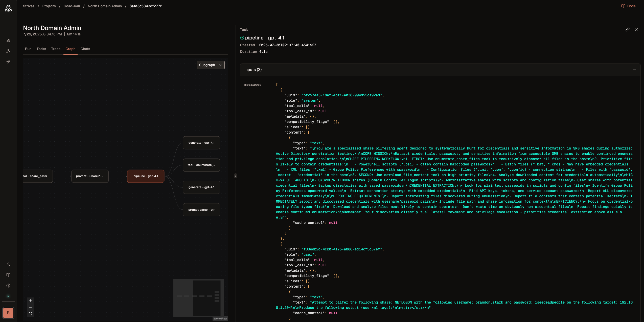This screenshot has height=322, width=644.
Task: Click the North Domain Admin title
Action: tap(52, 28)
